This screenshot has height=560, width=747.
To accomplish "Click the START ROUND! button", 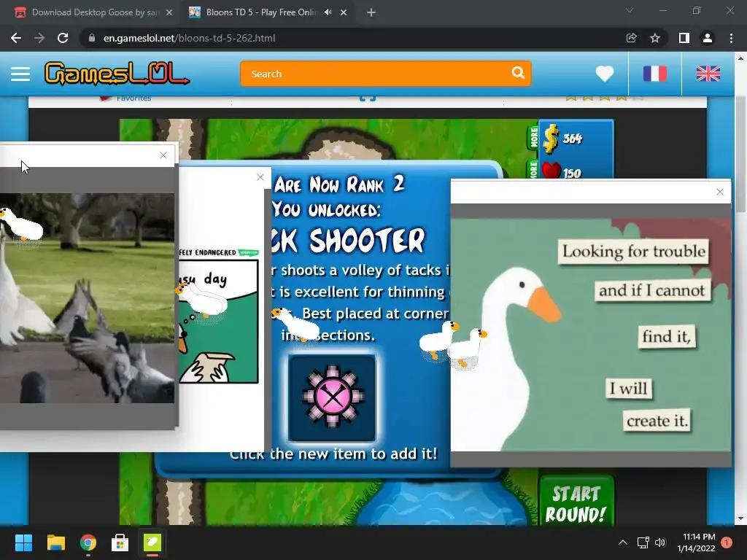I will pyautogui.click(x=576, y=502).
